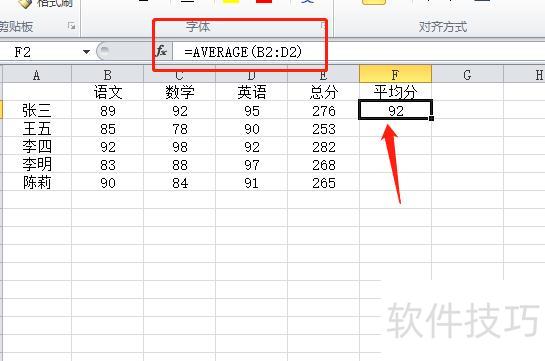Click 李明's 总分 value 268
Image resolution: width=545 pixels, height=361 pixels.
(323, 164)
